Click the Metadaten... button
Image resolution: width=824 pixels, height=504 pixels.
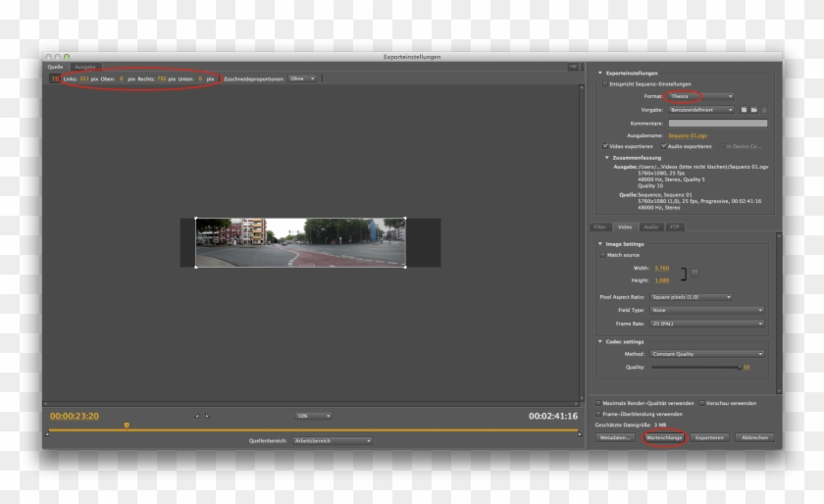615,437
